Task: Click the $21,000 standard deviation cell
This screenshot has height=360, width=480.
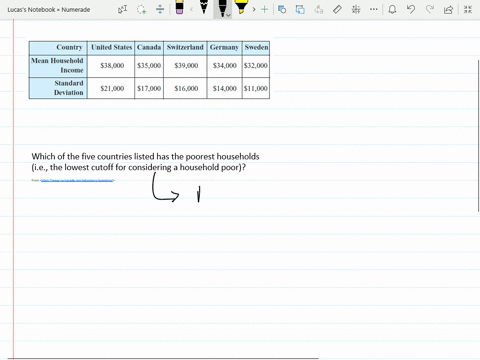Action: 111,88
